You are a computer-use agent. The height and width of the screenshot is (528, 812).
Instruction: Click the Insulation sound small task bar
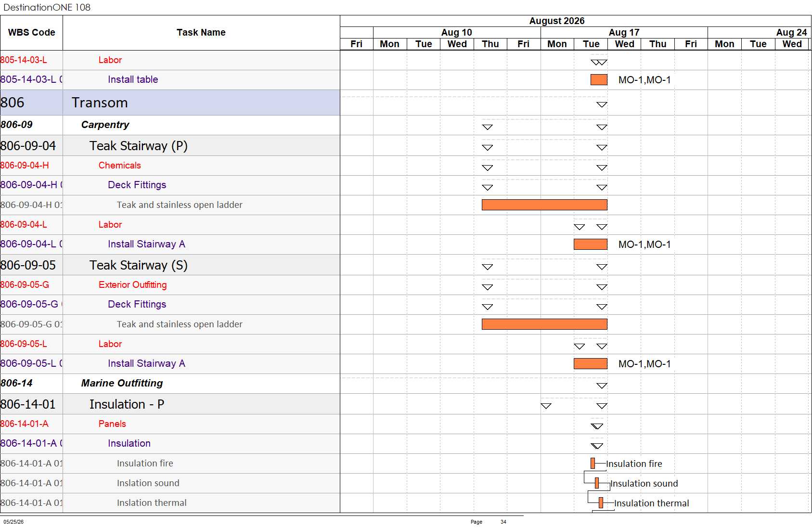point(597,483)
